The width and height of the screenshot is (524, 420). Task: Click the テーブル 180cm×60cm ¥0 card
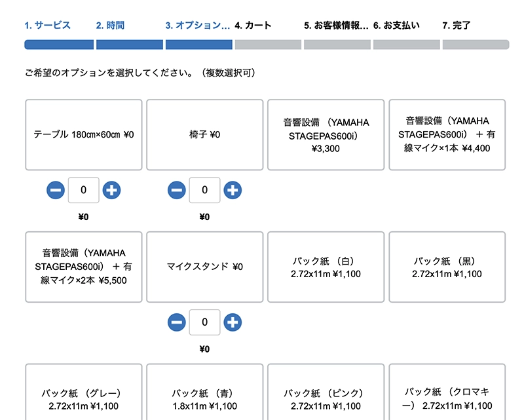(x=83, y=135)
